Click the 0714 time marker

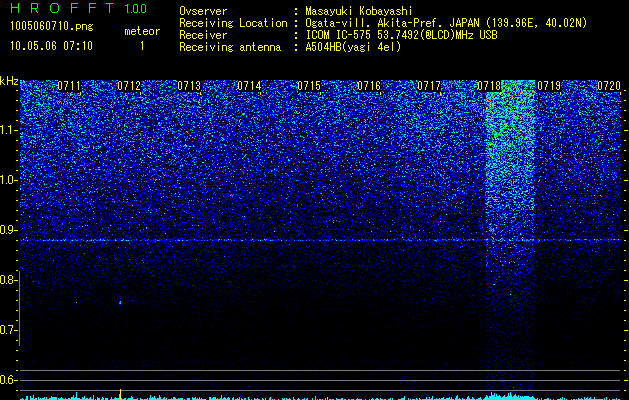(249, 86)
